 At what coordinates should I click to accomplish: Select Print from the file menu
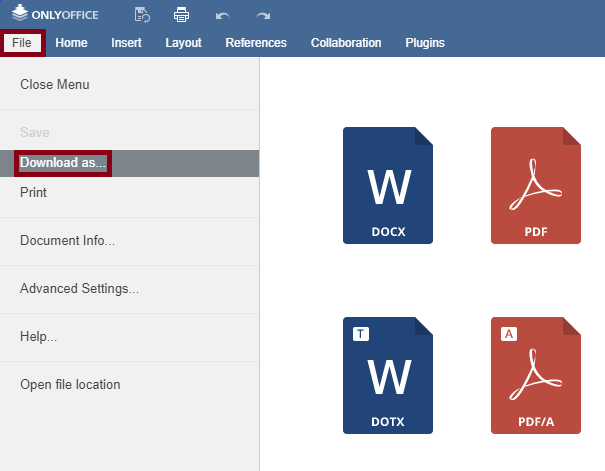point(34,193)
